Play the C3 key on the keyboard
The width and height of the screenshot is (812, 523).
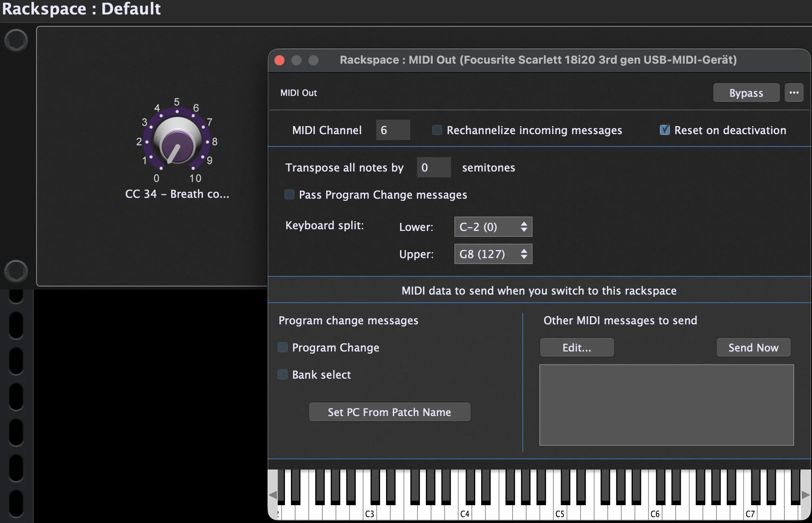pos(369,513)
